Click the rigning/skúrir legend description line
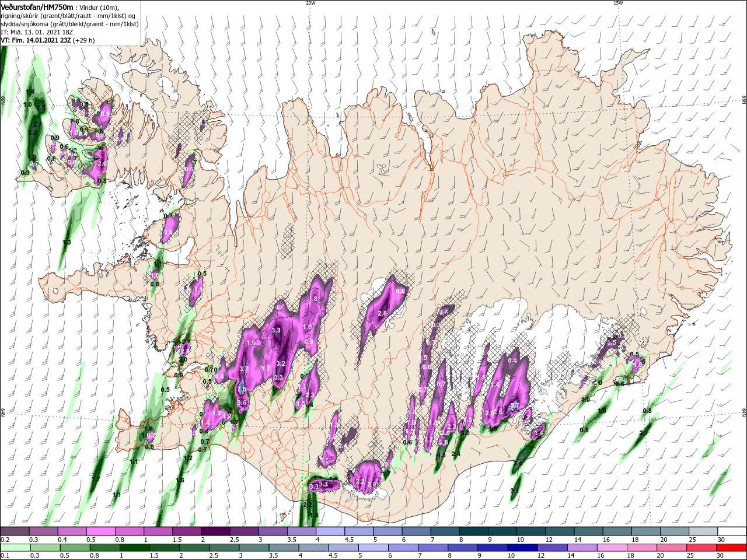This screenshot has height=560, width=747. pos(67,16)
